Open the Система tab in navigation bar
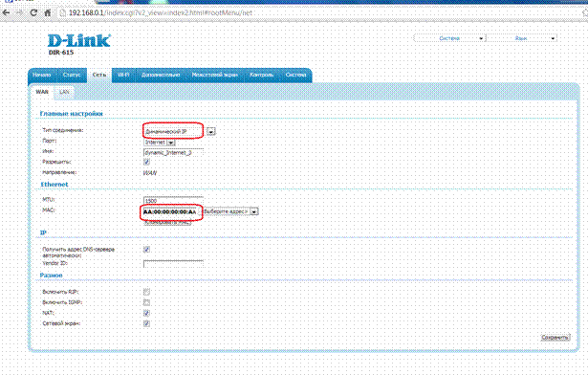The height and width of the screenshot is (375, 588). 295,75
